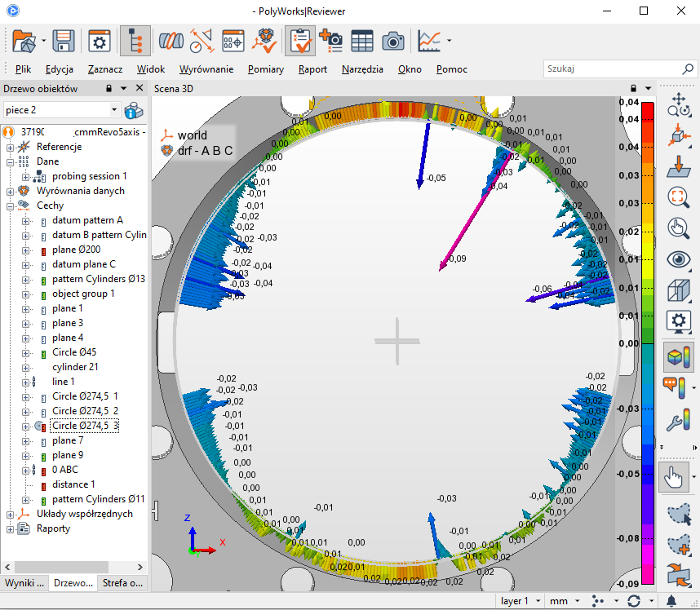
Task: Open the Edycja menu
Action: click(x=60, y=69)
